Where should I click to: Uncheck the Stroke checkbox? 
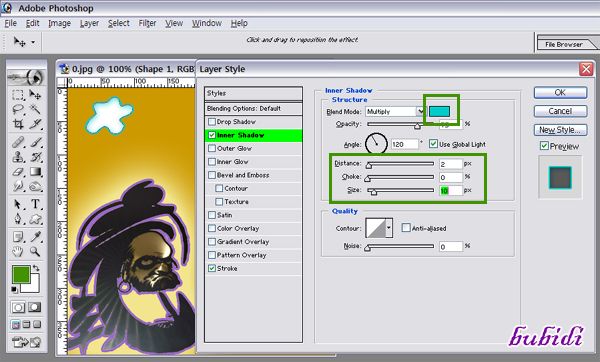point(212,268)
